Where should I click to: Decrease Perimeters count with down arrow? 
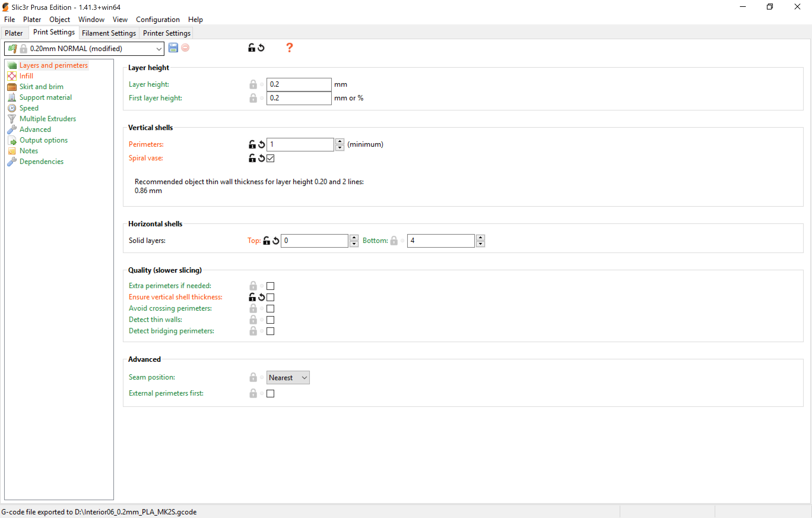(340, 148)
